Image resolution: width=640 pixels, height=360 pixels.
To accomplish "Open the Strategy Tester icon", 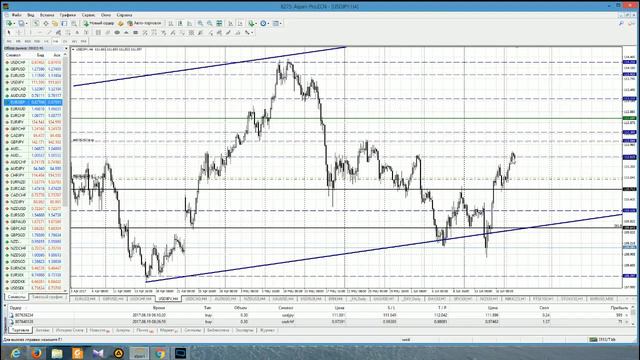I will coord(73,24).
